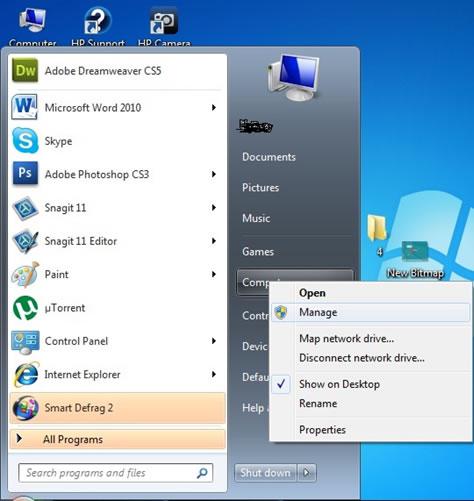Open the Pictures link

coord(260,188)
